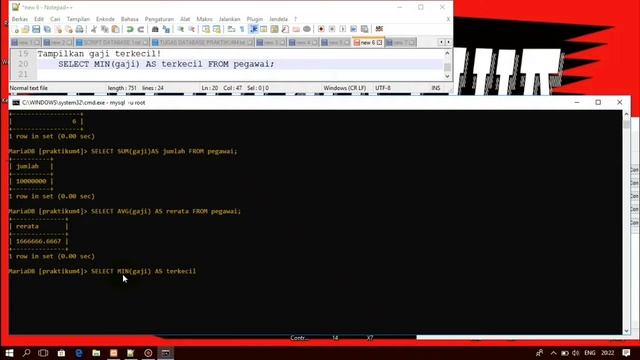Viewport: 640px width, 360px height.
Task: Click Notepad++ editor scrollbar up arrow
Action: (x=447, y=53)
